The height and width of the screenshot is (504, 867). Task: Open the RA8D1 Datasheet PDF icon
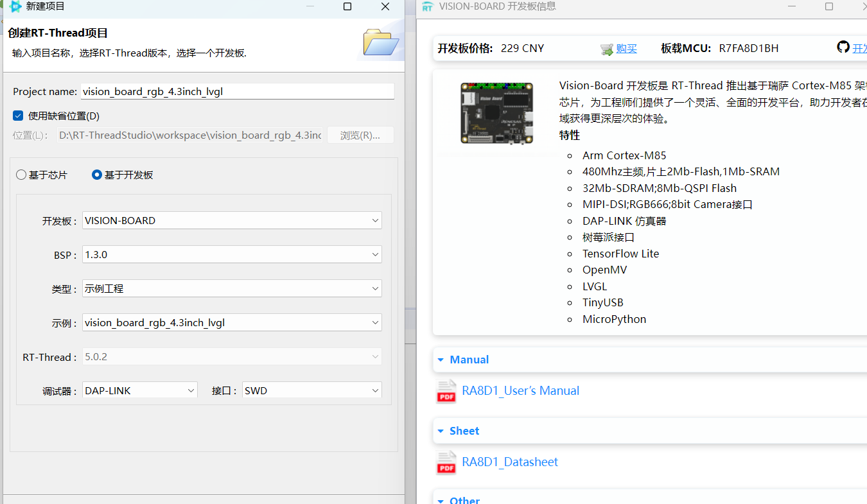[x=446, y=462]
